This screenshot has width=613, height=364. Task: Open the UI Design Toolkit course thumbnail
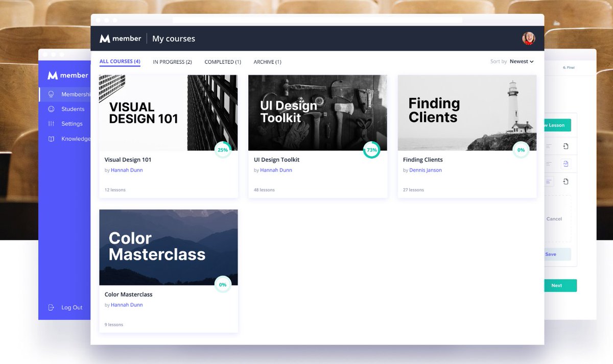(x=318, y=113)
